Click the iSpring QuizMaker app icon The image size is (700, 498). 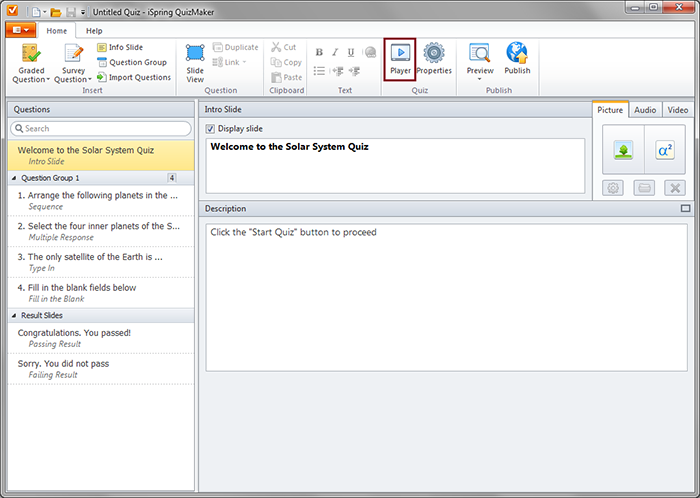[12, 11]
